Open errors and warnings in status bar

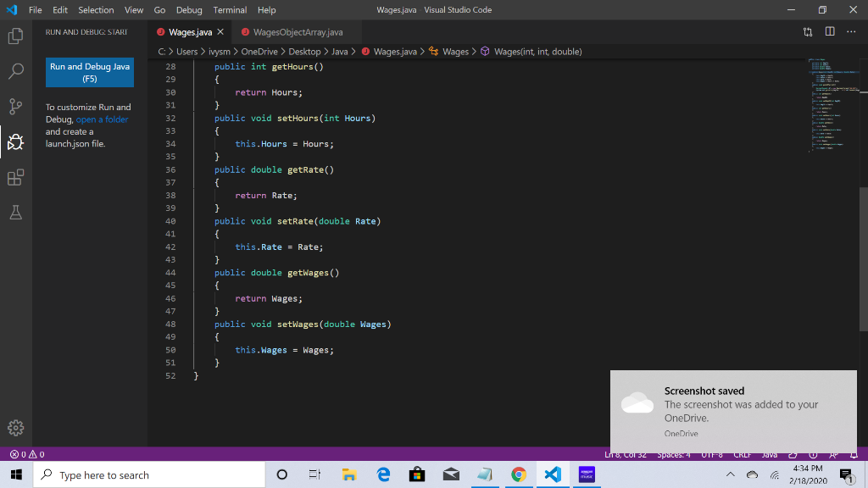click(26, 454)
